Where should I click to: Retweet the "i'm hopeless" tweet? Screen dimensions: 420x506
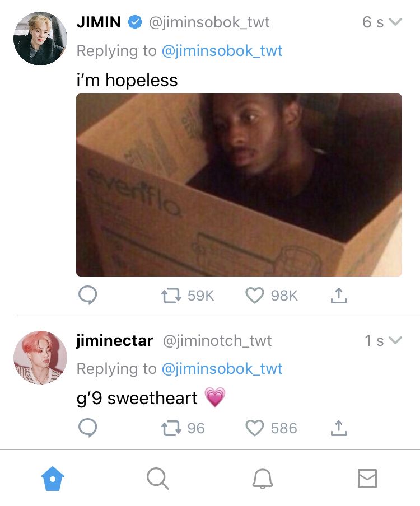tap(170, 296)
